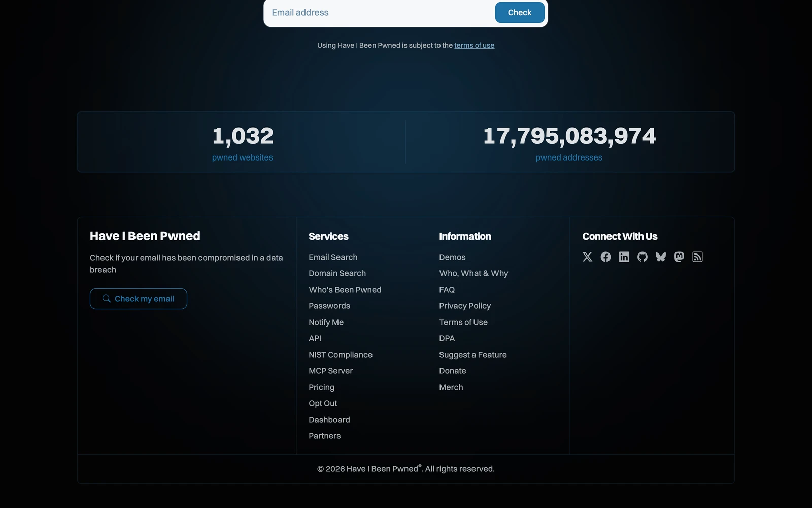Click the copyright 2026 notice text
Screen dimensions: 812x508
pos(406,469)
